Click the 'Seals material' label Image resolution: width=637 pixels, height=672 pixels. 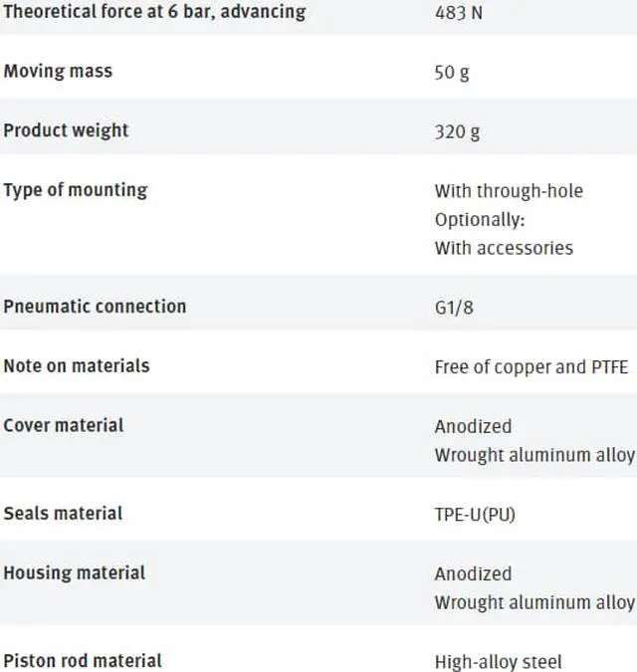tap(63, 514)
